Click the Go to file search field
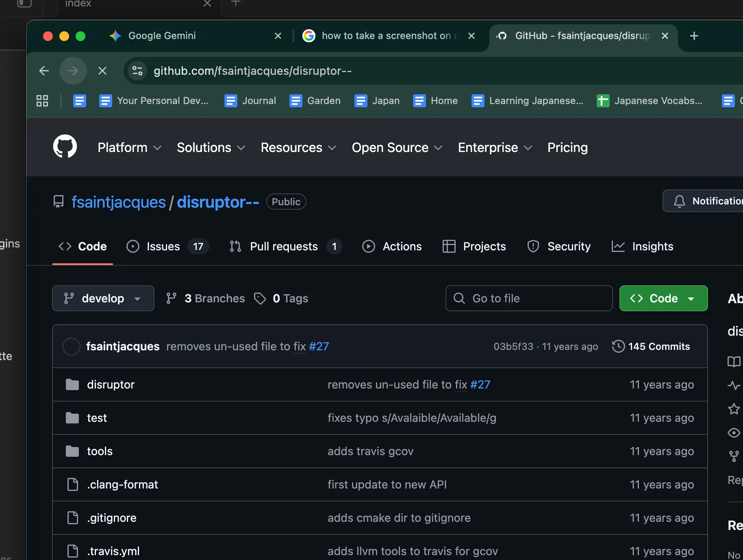The height and width of the screenshot is (560, 743). pos(529,299)
